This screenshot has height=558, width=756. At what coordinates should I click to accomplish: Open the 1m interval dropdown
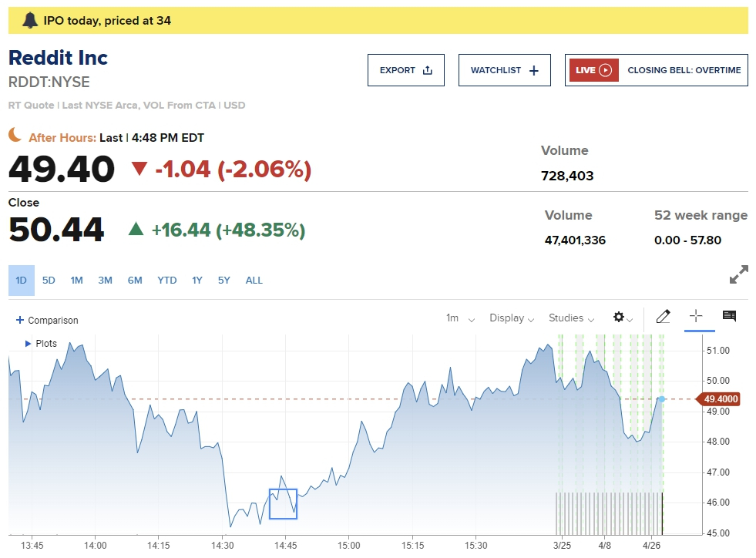pos(460,318)
